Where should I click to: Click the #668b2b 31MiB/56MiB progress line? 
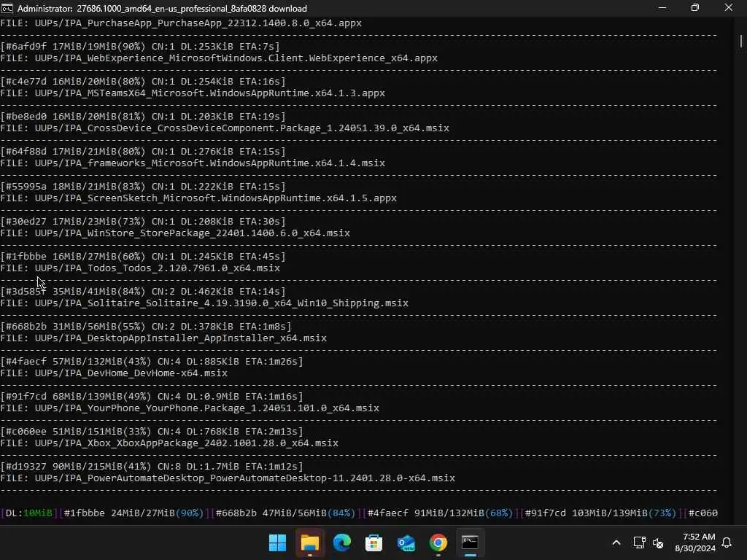coord(146,326)
